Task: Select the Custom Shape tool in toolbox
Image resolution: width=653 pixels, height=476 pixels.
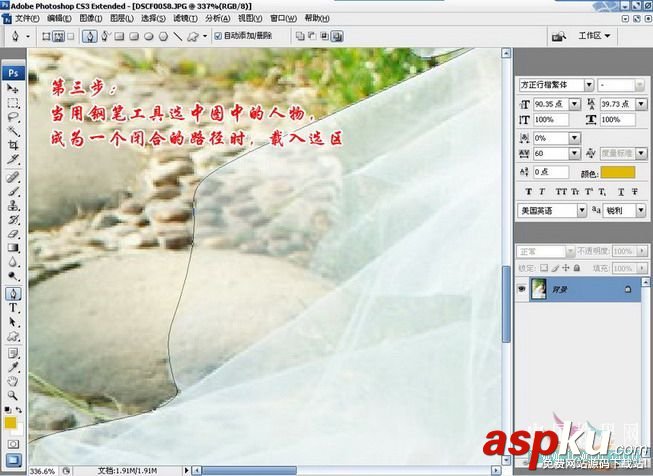Action: click(x=13, y=336)
